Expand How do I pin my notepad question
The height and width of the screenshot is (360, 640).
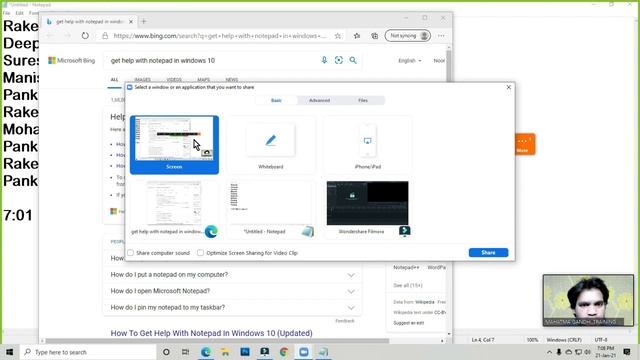pyautogui.click(x=232, y=307)
